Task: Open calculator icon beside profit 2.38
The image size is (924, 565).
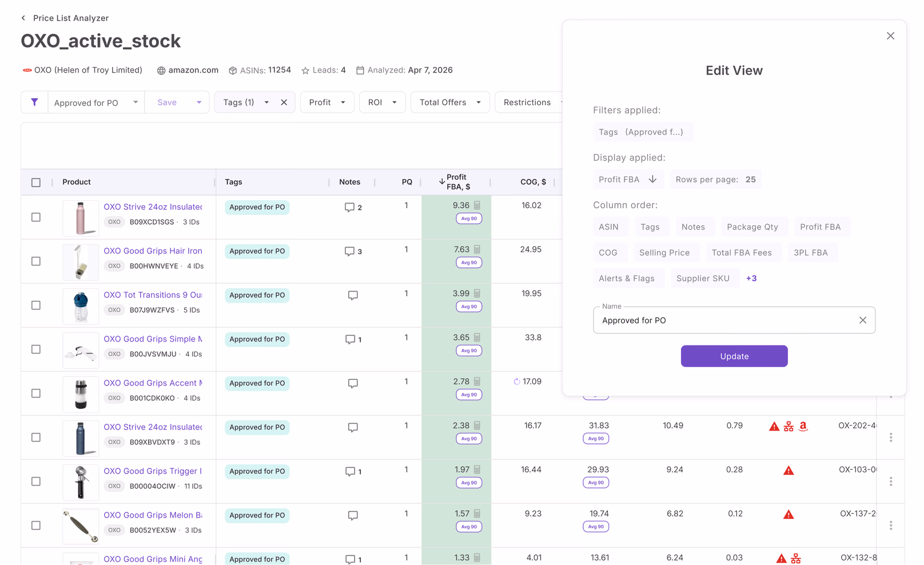Action: [x=477, y=425]
